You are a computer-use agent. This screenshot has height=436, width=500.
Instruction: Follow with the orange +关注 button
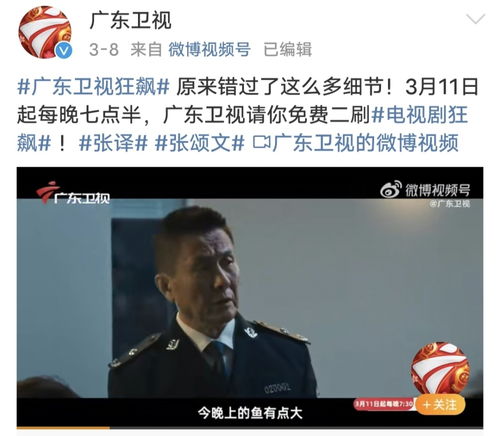coord(440,404)
